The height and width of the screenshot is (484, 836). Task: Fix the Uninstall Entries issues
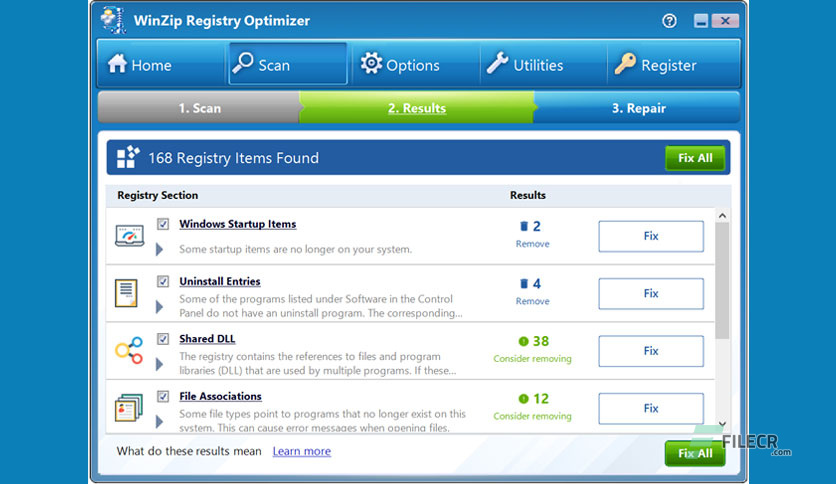(651, 293)
